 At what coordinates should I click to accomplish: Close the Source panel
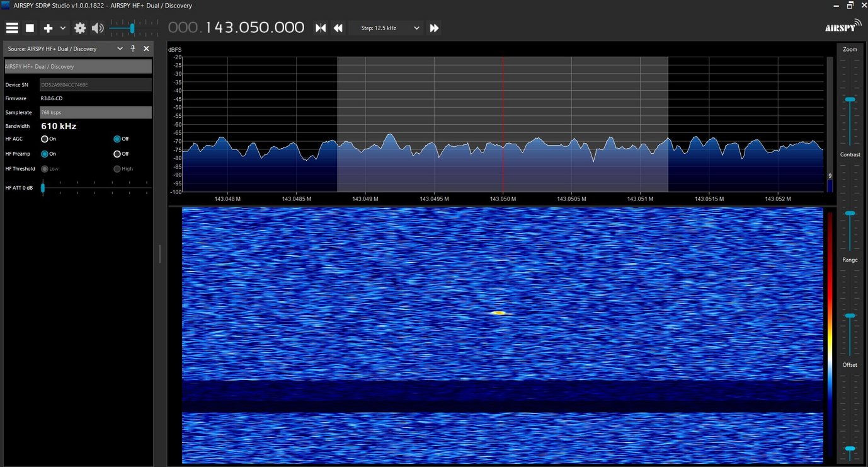click(x=146, y=49)
